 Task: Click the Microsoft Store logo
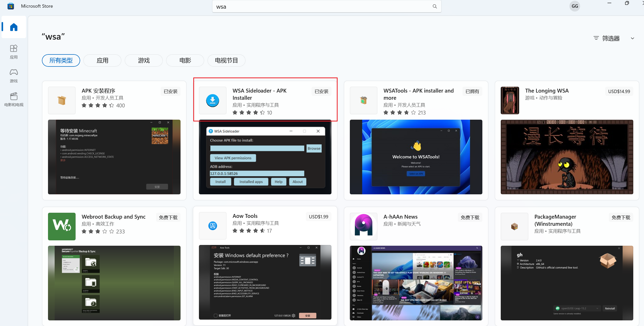click(x=10, y=6)
